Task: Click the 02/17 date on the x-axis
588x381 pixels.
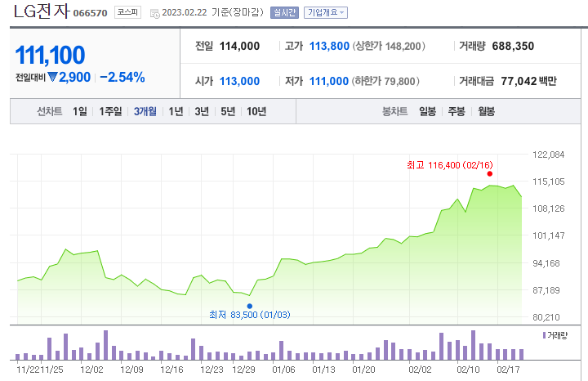Action: click(508, 370)
